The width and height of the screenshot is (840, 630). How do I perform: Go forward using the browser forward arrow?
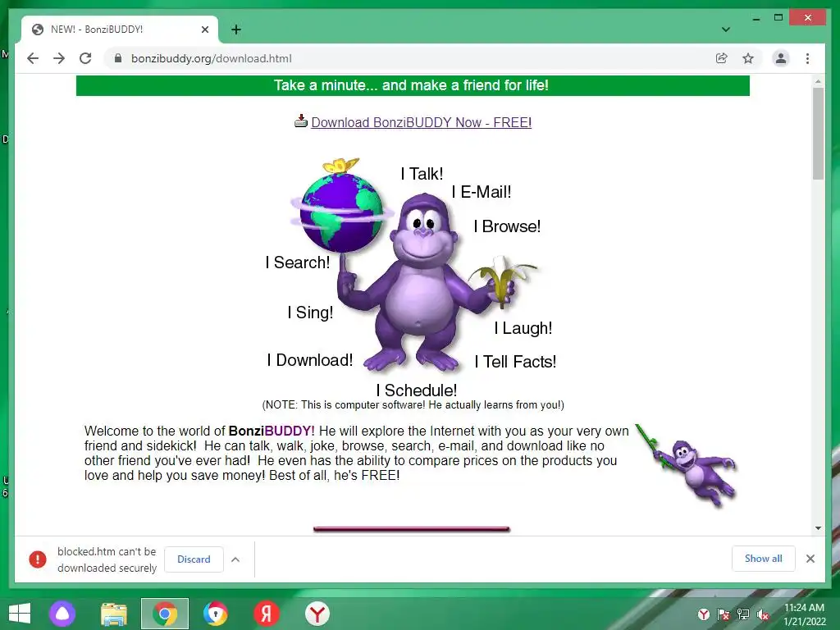[x=59, y=58]
